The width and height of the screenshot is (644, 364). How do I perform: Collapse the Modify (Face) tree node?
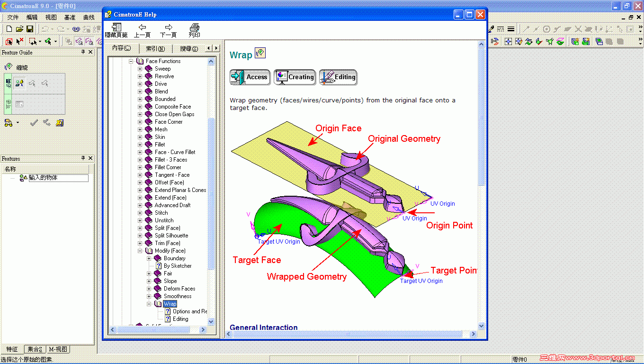(x=140, y=251)
